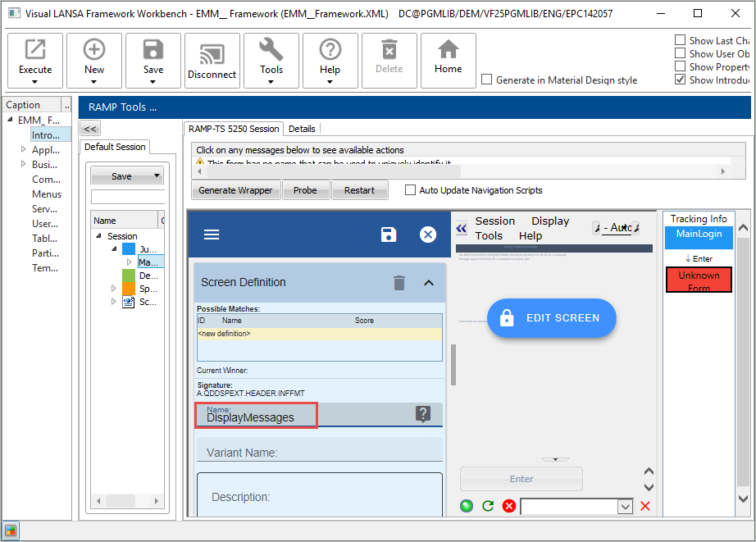Click the hamburger menu icon
This screenshot has width=756, height=542.
[x=212, y=235]
